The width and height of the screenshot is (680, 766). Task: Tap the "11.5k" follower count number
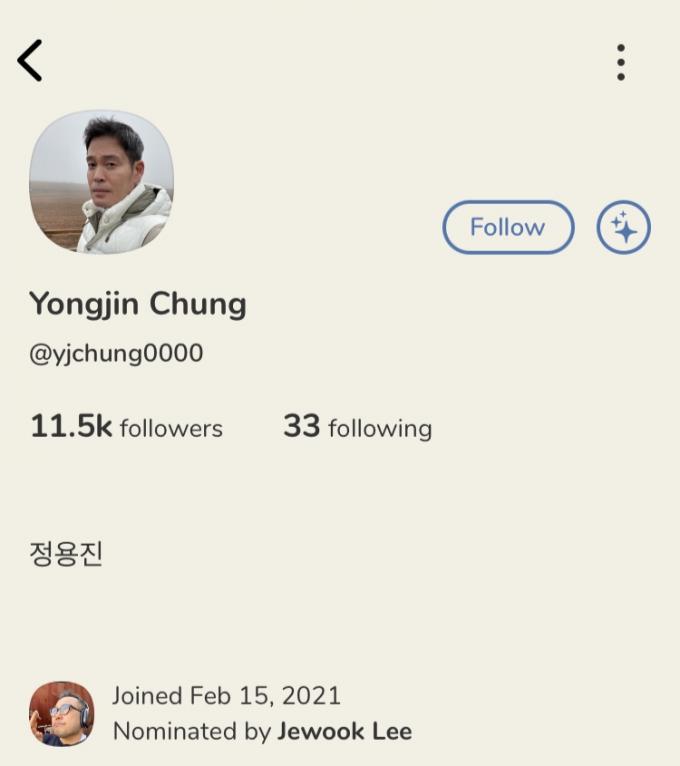click(x=71, y=427)
